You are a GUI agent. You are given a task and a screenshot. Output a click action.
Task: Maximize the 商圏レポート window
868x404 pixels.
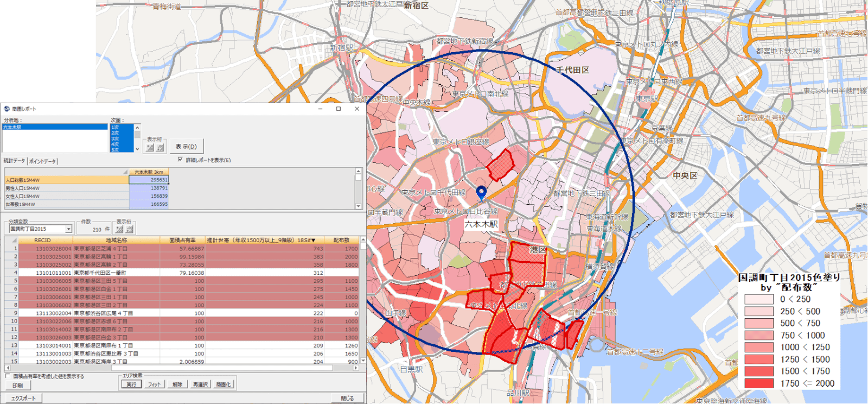[339, 109]
